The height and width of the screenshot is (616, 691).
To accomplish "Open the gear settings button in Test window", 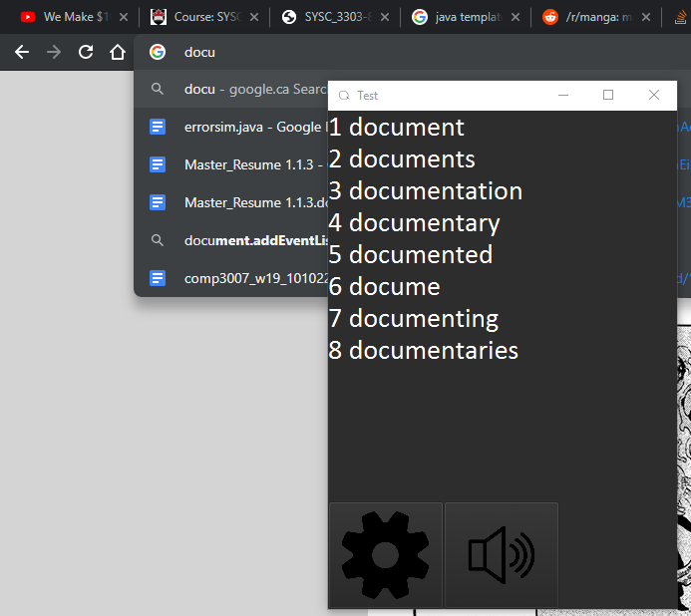I will tap(385, 555).
